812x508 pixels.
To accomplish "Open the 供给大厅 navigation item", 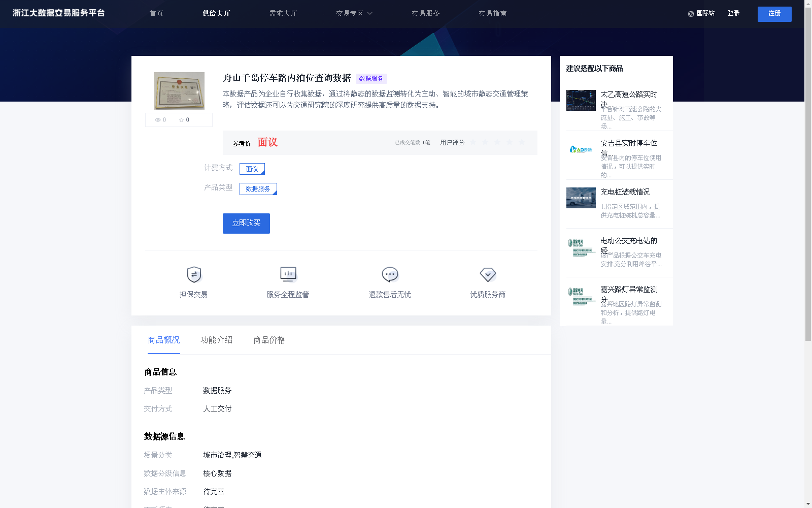I will pyautogui.click(x=216, y=14).
